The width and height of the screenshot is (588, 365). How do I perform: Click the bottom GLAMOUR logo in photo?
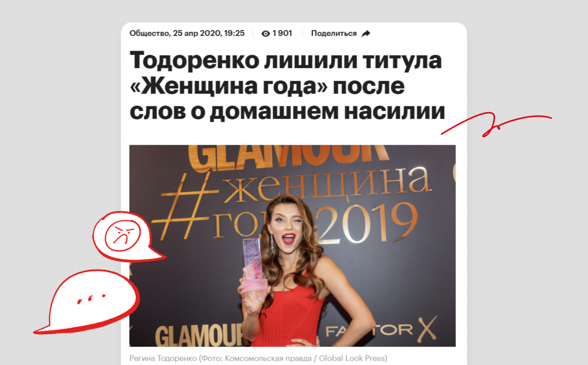point(198,335)
